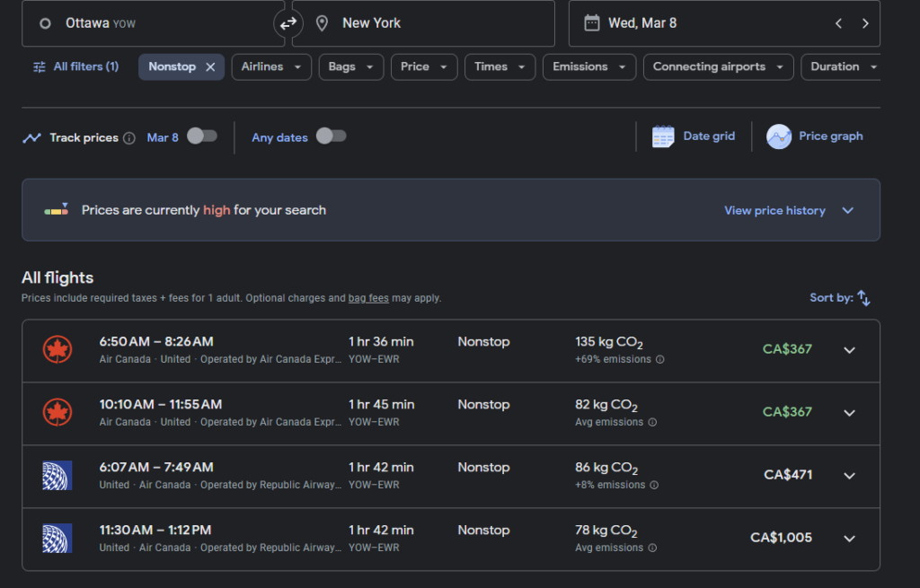The height and width of the screenshot is (588, 920).
Task: Open the bag fees link
Action: click(x=368, y=298)
